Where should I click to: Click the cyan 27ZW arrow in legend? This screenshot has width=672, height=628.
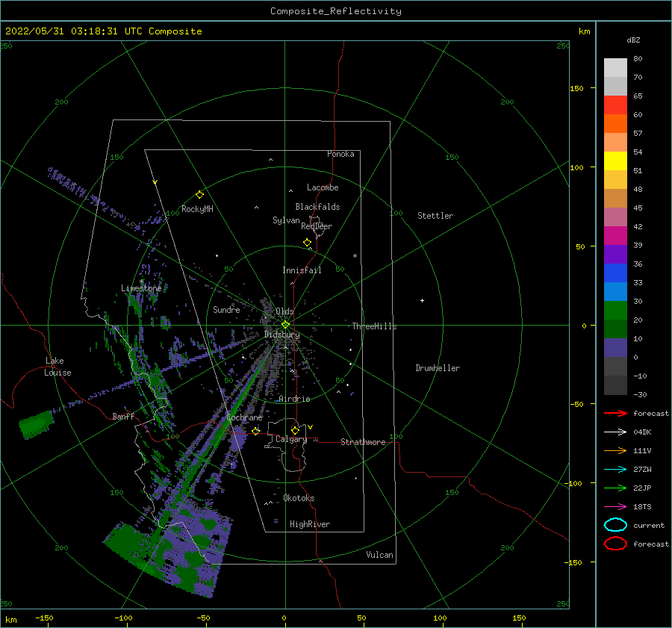[x=615, y=470]
